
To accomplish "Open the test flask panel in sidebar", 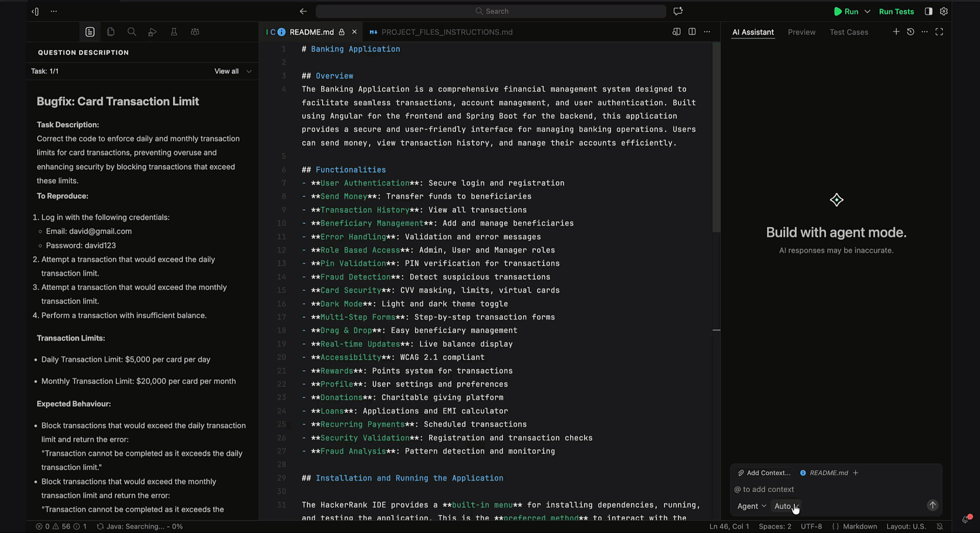I will (x=174, y=32).
